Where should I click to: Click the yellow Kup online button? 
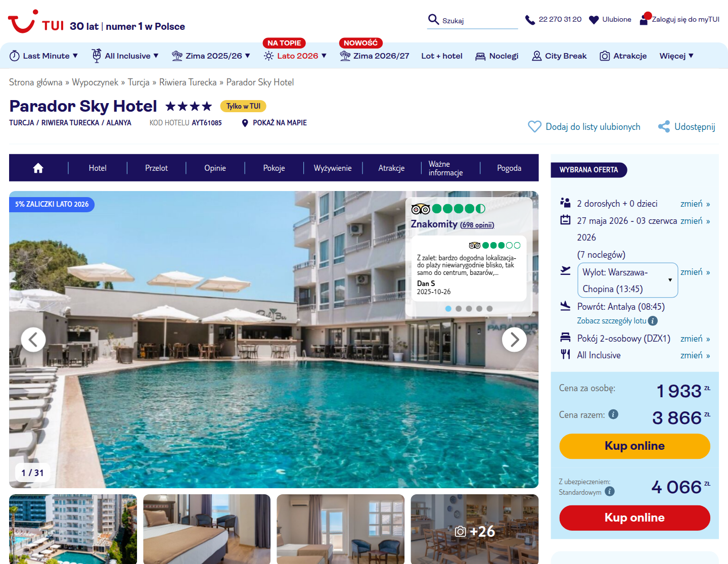point(634,446)
